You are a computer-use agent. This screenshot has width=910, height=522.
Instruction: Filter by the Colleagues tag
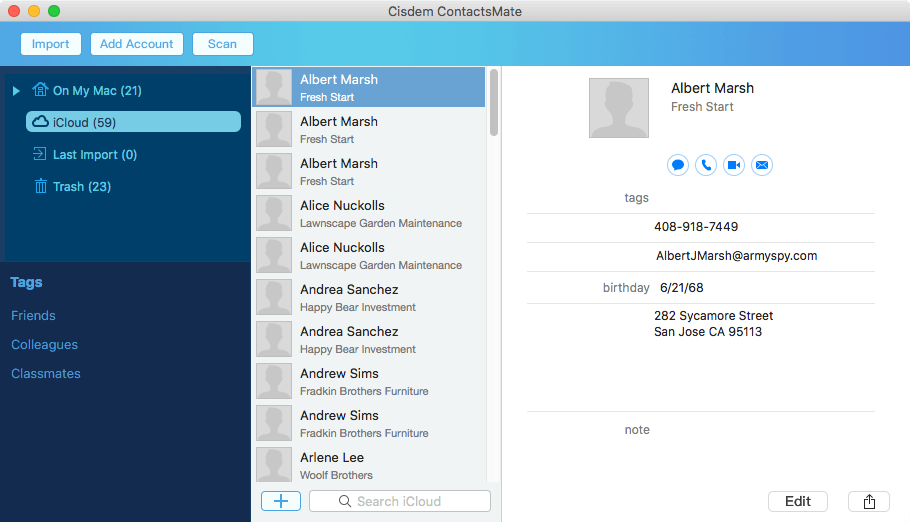coord(44,344)
